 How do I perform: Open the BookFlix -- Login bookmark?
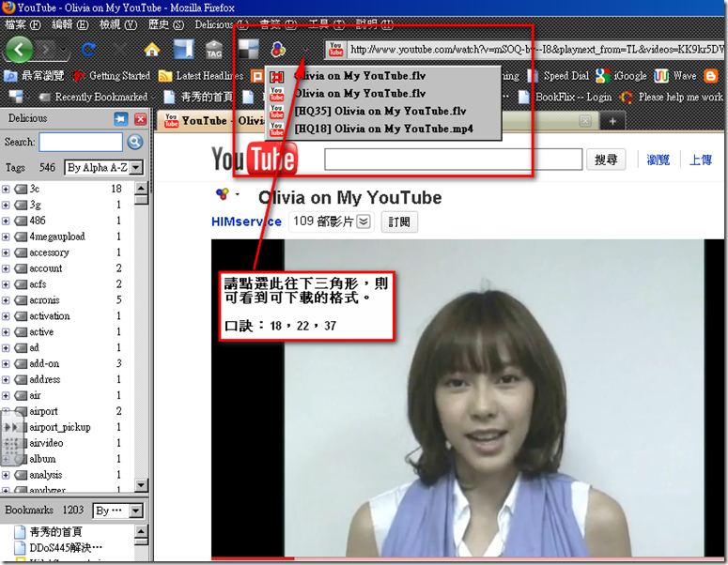click(x=565, y=97)
